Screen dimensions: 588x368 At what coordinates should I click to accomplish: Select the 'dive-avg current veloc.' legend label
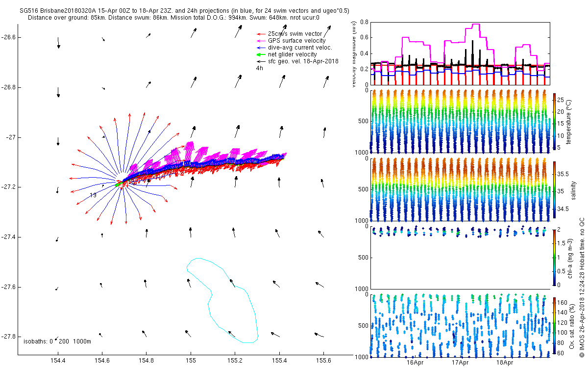[x=300, y=47]
